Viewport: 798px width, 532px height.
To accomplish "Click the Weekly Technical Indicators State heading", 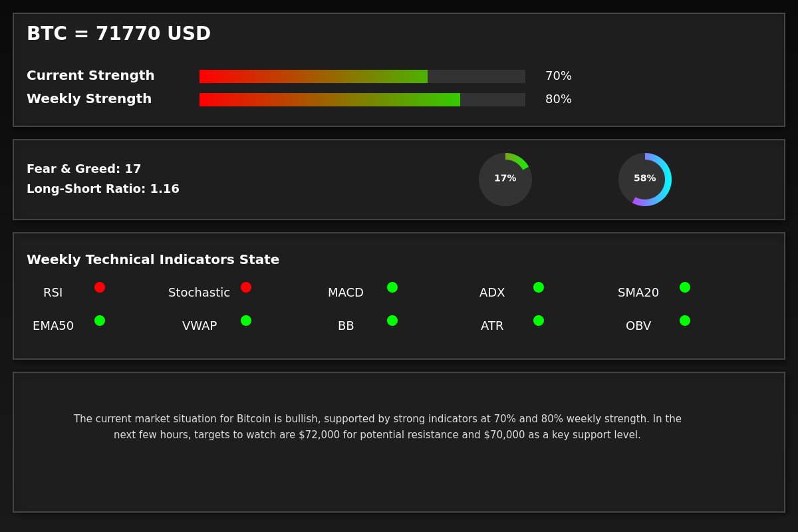I will (x=153, y=260).
